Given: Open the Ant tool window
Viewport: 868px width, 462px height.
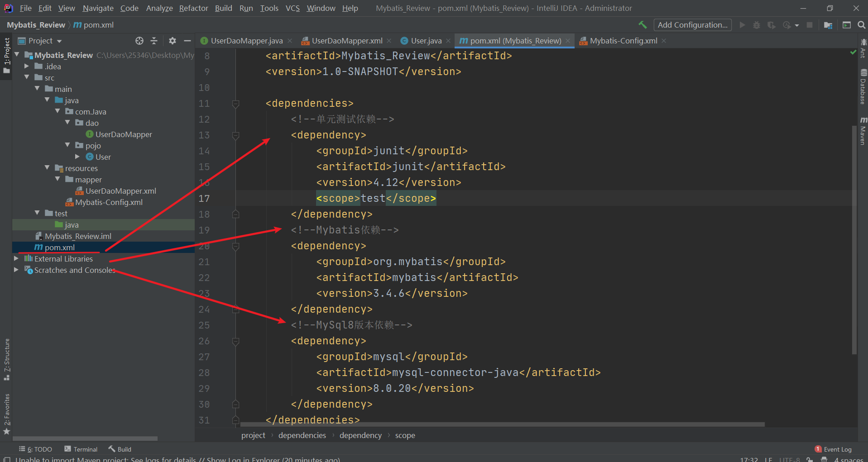Looking at the screenshot, I should (863, 48).
